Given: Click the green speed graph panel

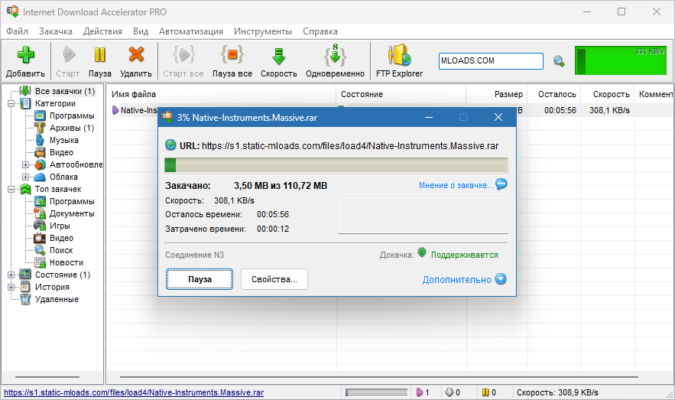Looking at the screenshot, I should tap(621, 61).
